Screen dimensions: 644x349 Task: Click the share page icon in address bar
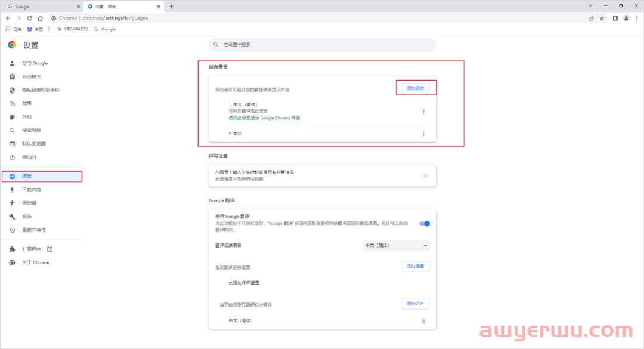coord(591,18)
